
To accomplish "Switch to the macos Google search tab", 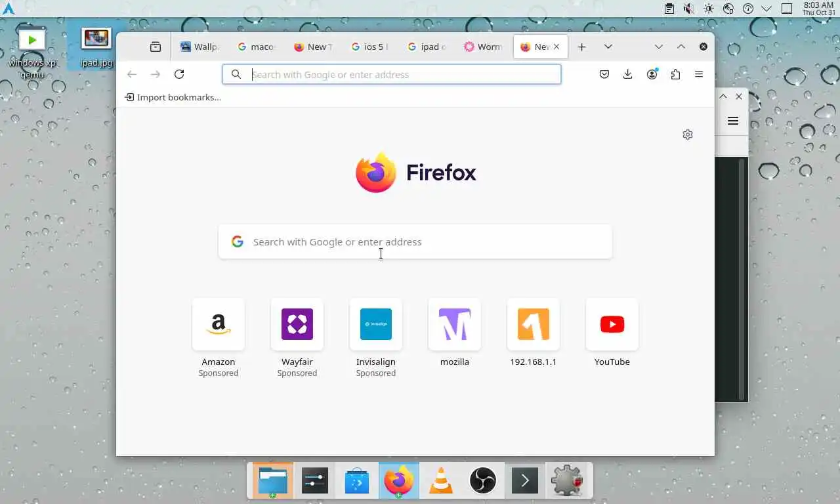I will click(257, 47).
